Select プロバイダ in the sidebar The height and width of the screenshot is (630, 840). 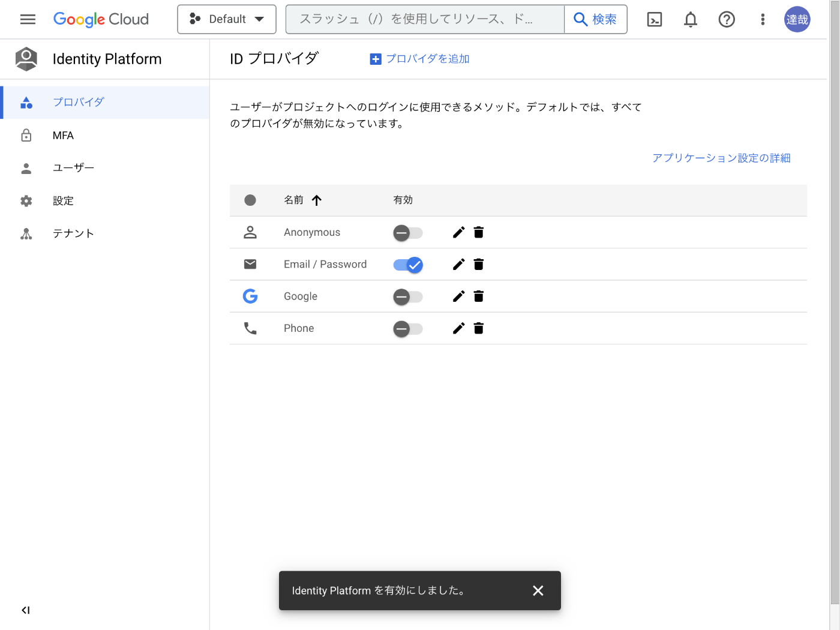click(x=105, y=102)
